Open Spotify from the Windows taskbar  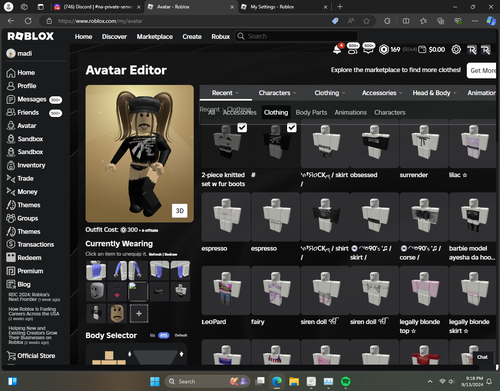coord(346,381)
